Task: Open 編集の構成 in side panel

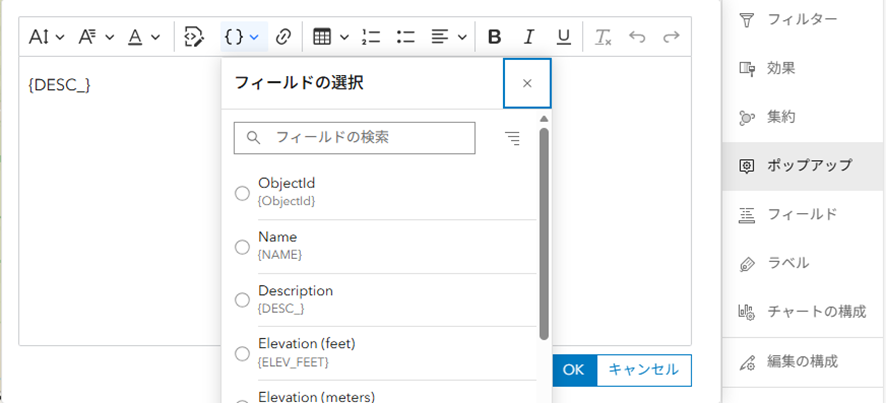Action: (802, 361)
